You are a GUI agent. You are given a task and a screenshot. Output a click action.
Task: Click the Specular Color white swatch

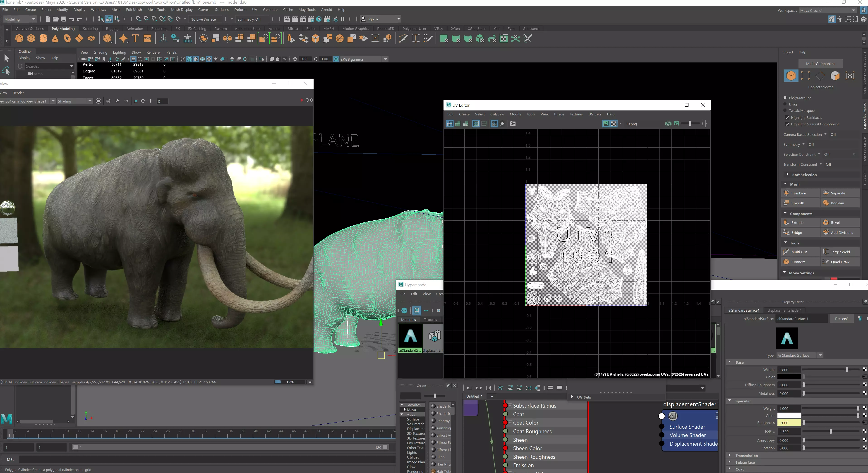(789, 415)
